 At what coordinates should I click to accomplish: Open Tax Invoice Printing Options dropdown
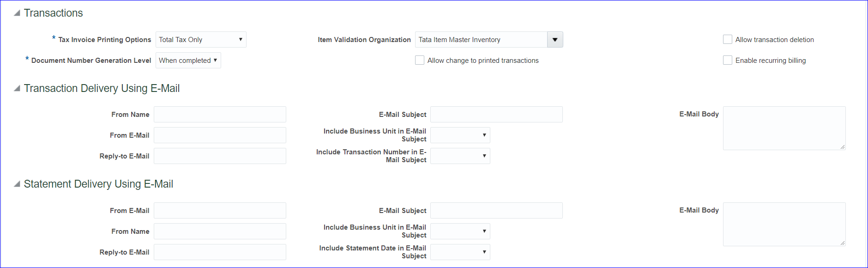click(x=201, y=40)
